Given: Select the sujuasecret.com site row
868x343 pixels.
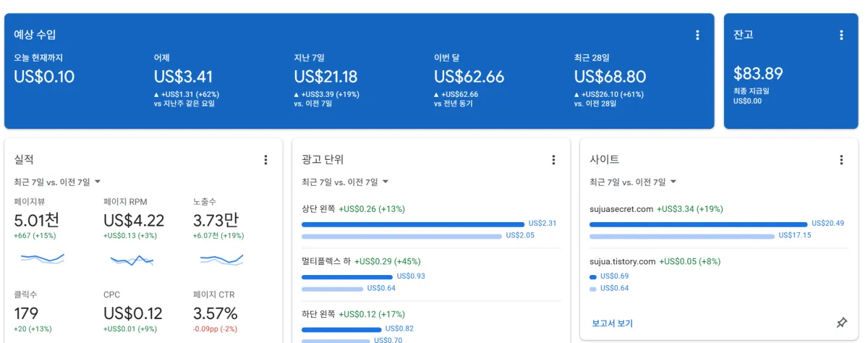Looking at the screenshot, I should (x=718, y=222).
